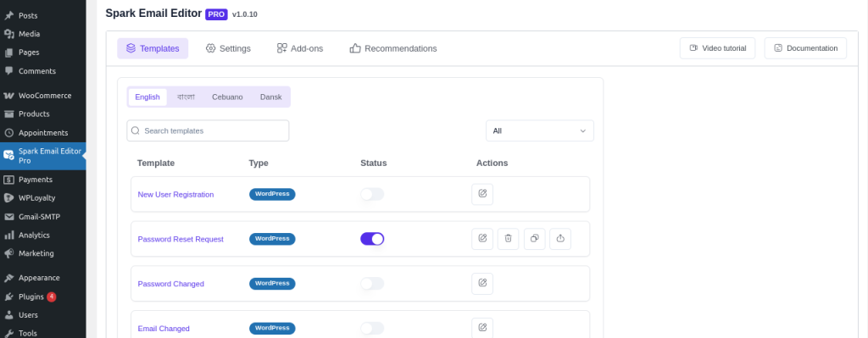
Task: Enable the New User Registration status toggle
Action: coord(372,194)
